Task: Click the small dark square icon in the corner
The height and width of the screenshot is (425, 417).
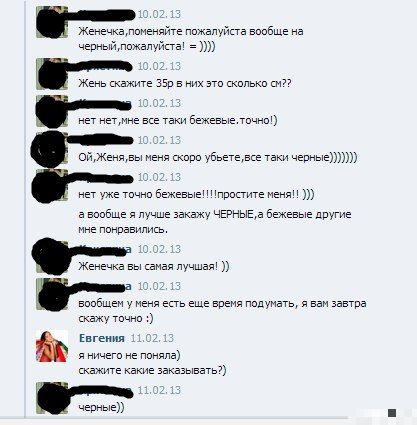Action: tap(392, 413)
